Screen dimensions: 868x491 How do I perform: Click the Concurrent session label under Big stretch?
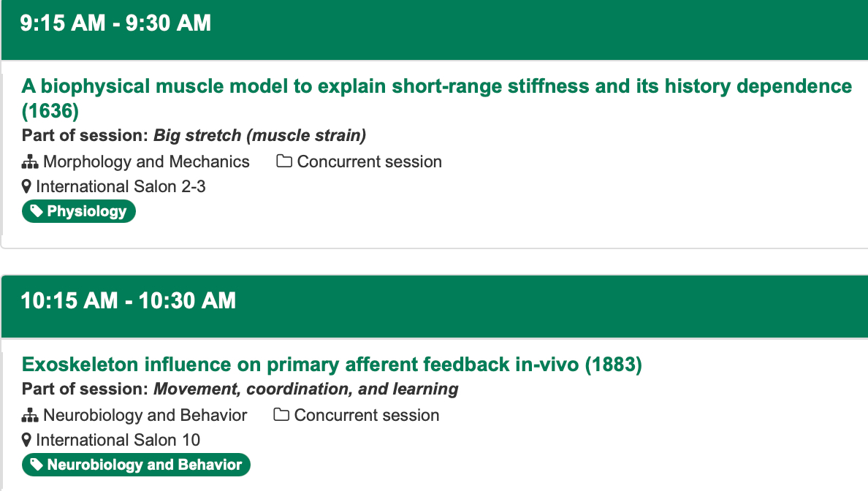pyautogui.click(x=369, y=161)
